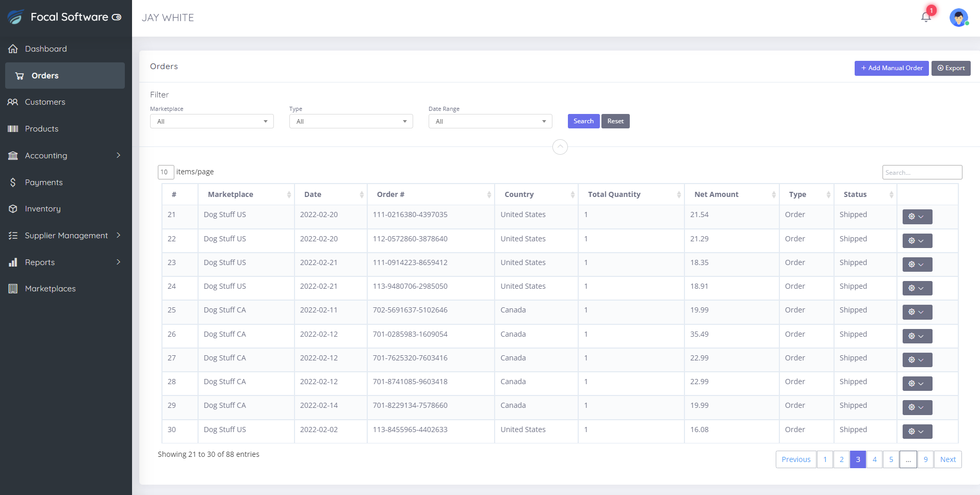980x495 pixels.
Task: Open the Marketplace filter dropdown
Action: [211, 122]
